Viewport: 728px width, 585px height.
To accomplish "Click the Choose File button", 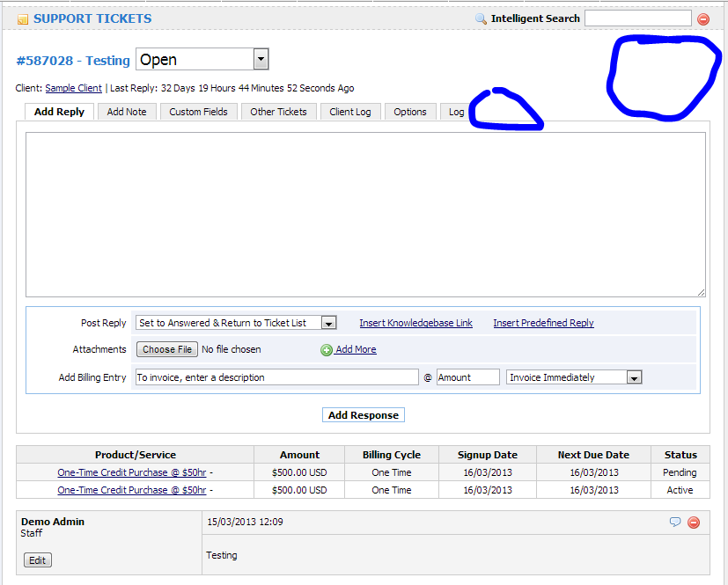I will [x=166, y=349].
